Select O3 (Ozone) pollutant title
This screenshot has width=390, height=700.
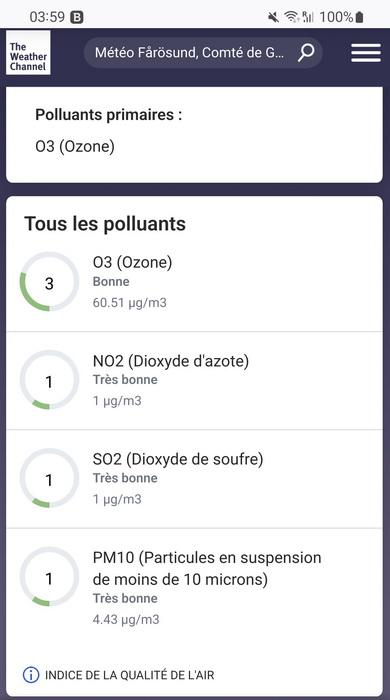tap(133, 262)
